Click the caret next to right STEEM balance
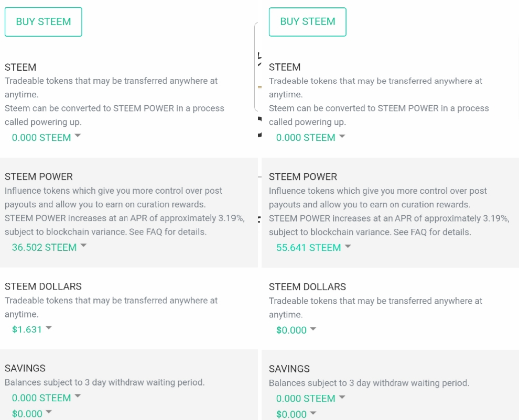Image resolution: width=519 pixels, height=420 pixels. click(x=342, y=136)
